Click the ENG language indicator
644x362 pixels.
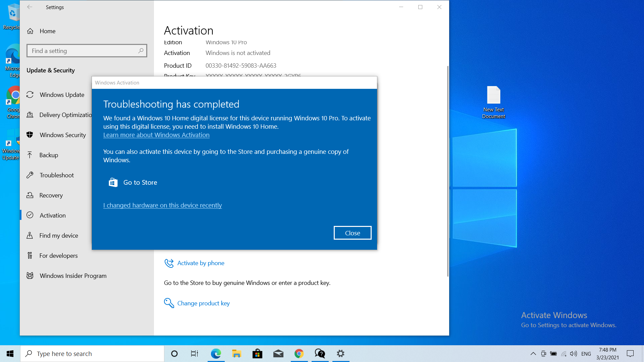pyautogui.click(x=586, y=354)
